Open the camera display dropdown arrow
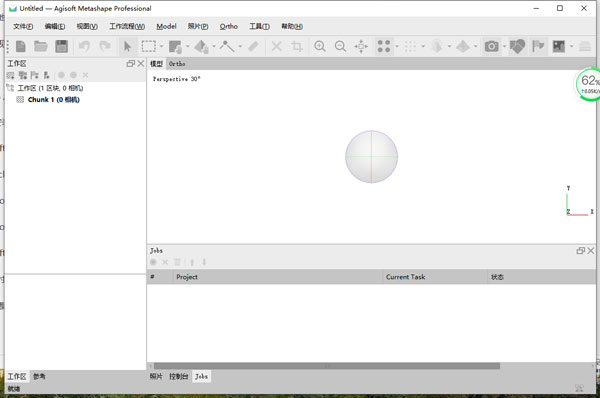Screen dimensions: 600x398 click(504, 46)
